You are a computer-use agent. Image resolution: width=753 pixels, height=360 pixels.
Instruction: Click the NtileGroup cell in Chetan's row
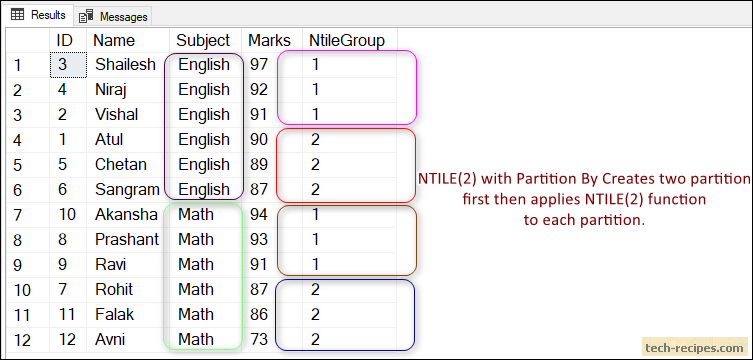[x=350, y=165]
